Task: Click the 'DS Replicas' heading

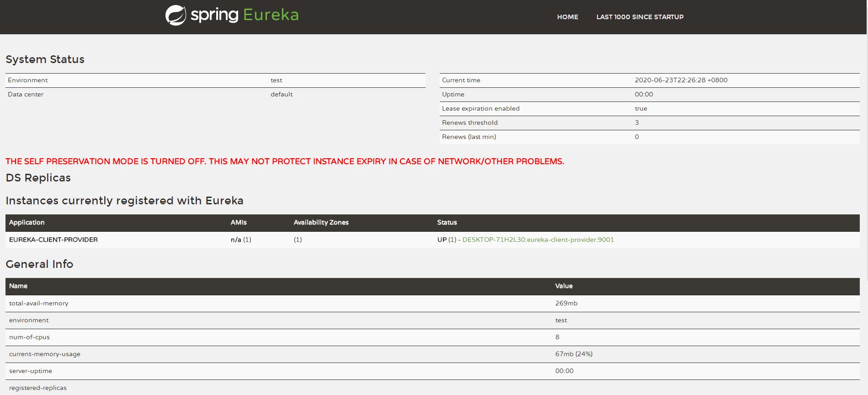Action: pyautogui.click(x=38, y=178)
